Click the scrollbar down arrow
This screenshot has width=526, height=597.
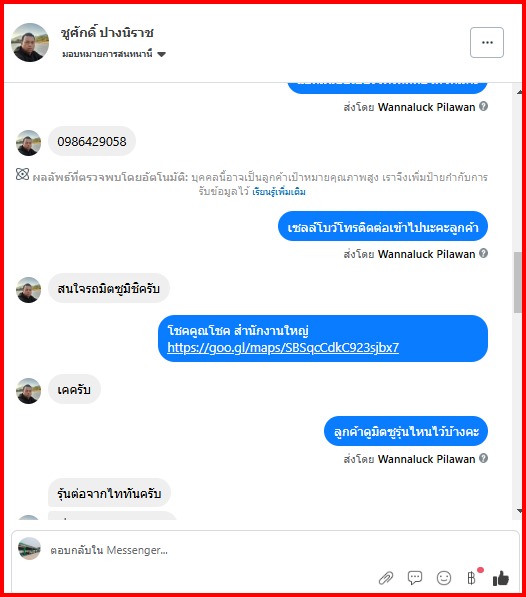pos(520,511)
